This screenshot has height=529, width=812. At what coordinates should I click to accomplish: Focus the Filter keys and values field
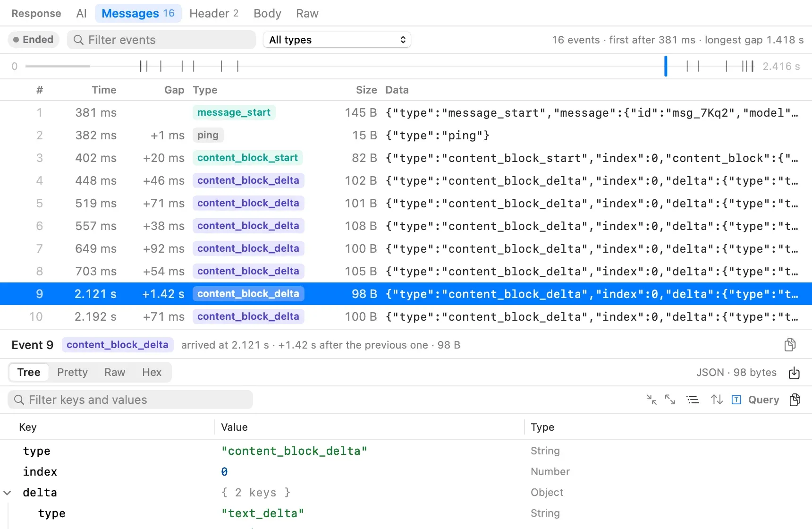(130, 400)
